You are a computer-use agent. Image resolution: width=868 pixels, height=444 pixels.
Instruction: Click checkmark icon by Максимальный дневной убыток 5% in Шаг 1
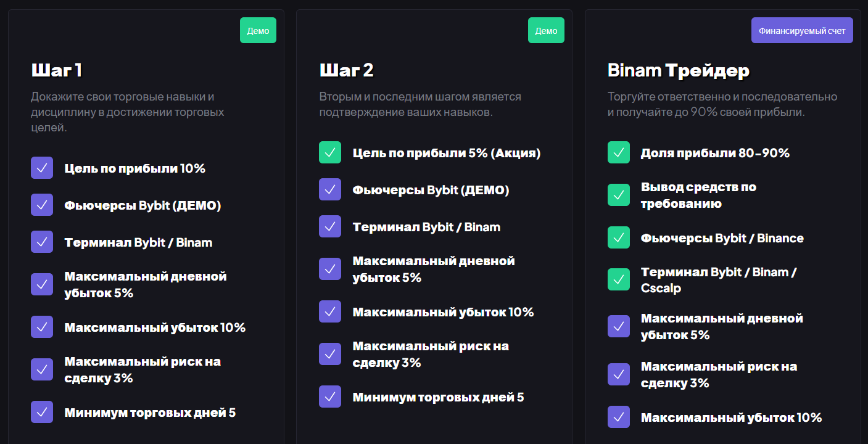tap(42, 284)
